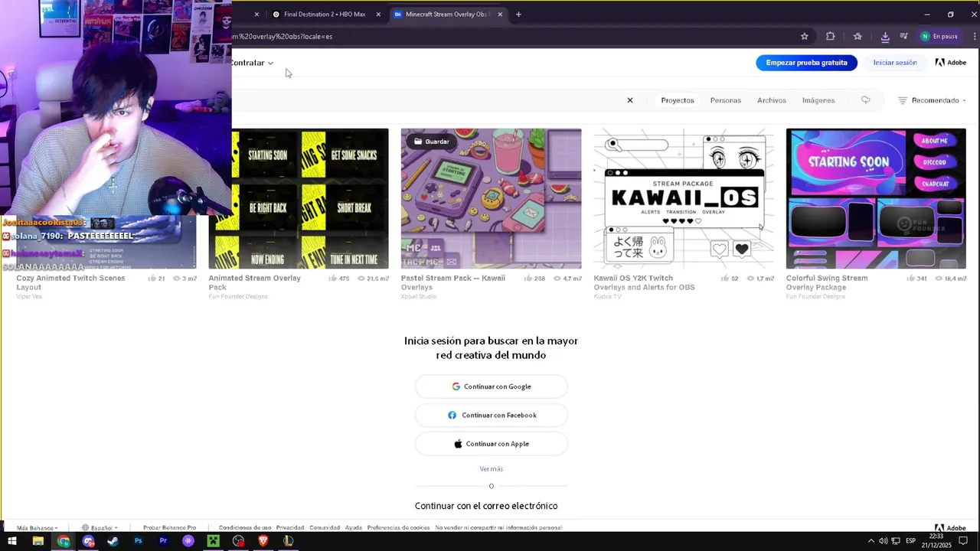Switch to the Archivos filter tab

click(x=772, y=100)
